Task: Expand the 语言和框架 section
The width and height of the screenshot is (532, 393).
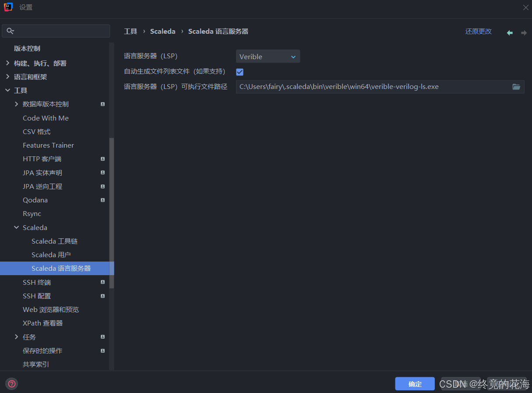Action: [7, 77]
